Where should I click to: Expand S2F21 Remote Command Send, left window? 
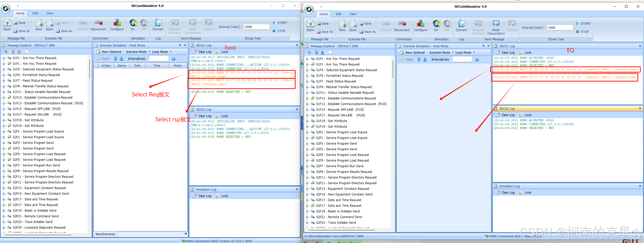pos(4,216)
